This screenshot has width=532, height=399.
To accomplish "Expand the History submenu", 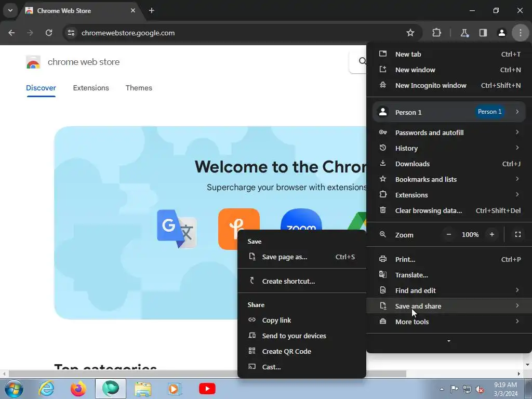I will tap(449, 148).
